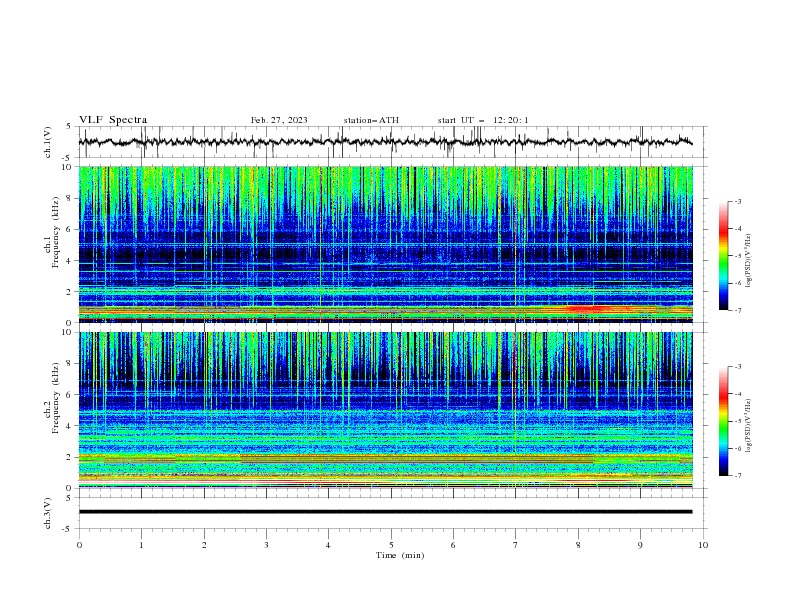This screenshot has height=612, width=792.
Task: Click the red burst near minute 8 in ch.1 spectrogram
Action: pyautogui.click(x=586, y=309)
